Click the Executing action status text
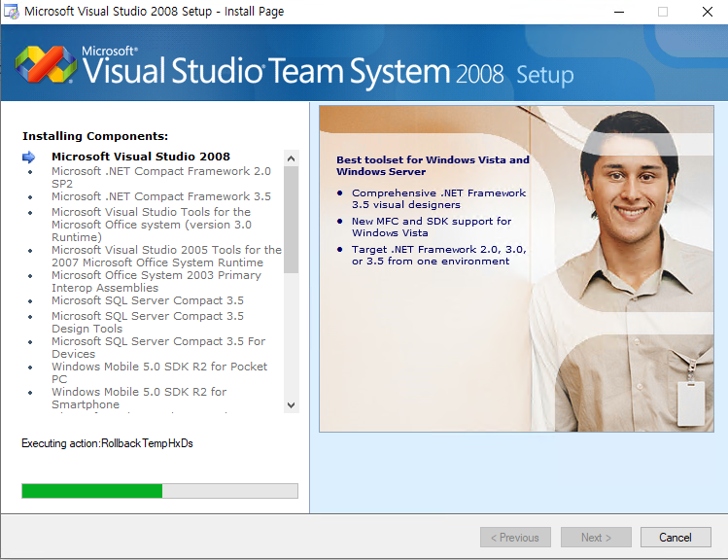The width and height of the screenshot is (728, 560). pos(107,443)
